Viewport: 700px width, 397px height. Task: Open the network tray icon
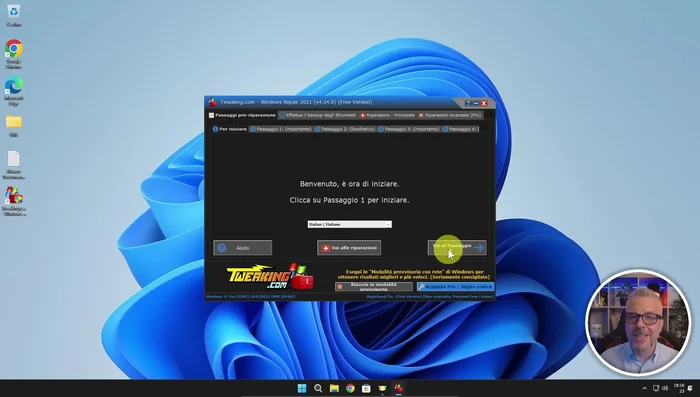(656, 388)
